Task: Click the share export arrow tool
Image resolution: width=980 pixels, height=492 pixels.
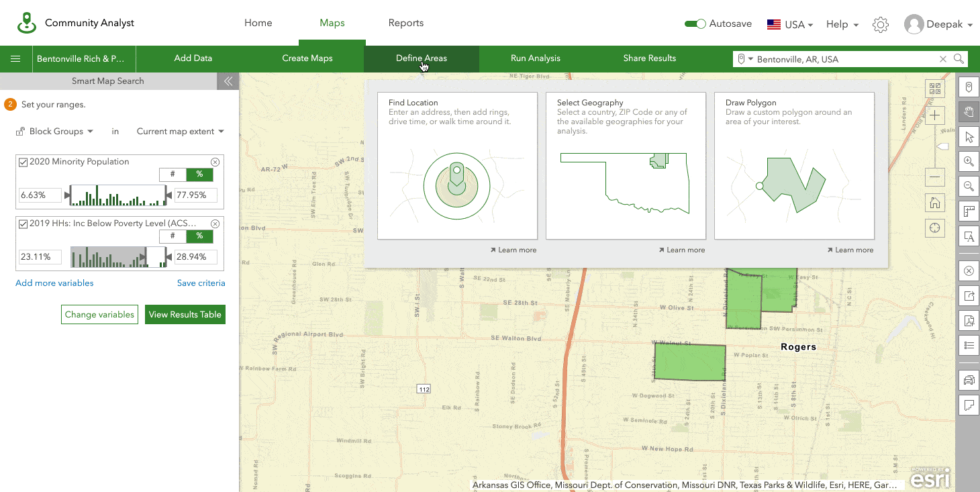Action: point(969,296)
